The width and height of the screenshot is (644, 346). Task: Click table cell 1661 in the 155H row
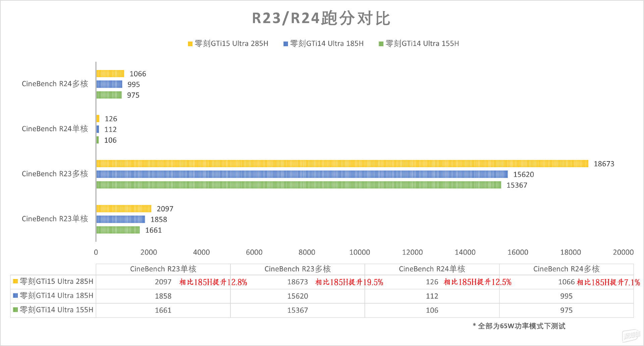163,310
